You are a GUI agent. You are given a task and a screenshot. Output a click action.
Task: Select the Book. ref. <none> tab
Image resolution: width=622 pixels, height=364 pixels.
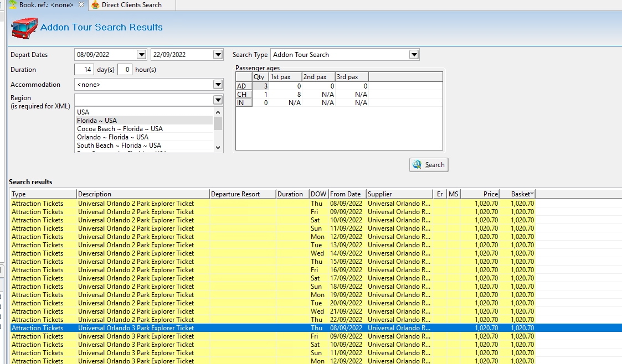point(46,5)
